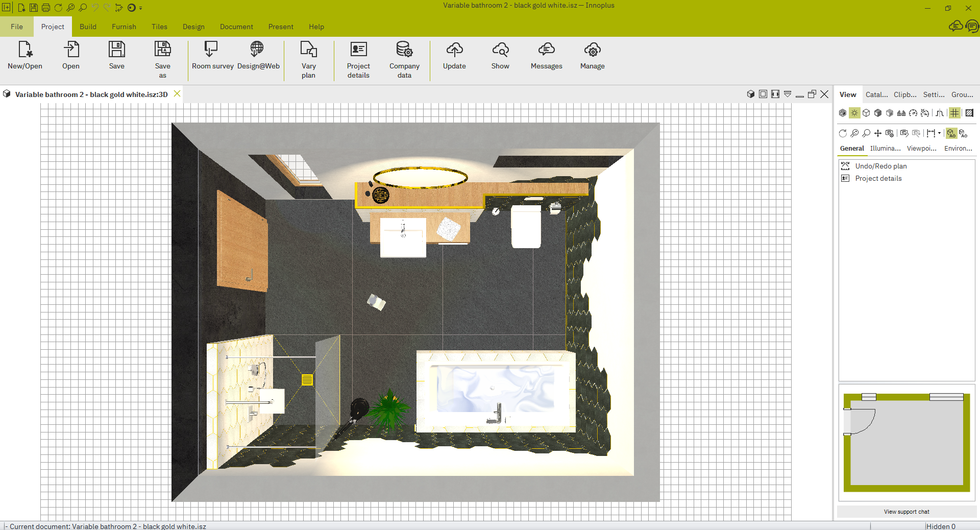Switch to the Environment sub-tab
The height and width of the screenshot is (530, 980).
click(958, 149)
